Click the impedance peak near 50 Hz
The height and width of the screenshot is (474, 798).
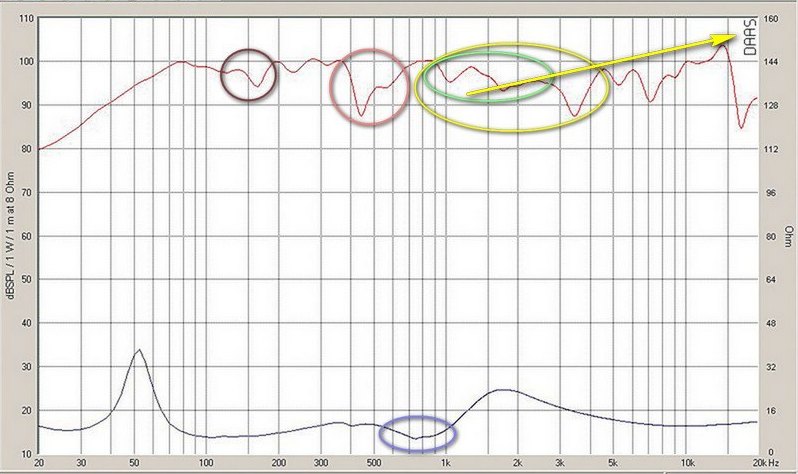(x=139, y=351)
